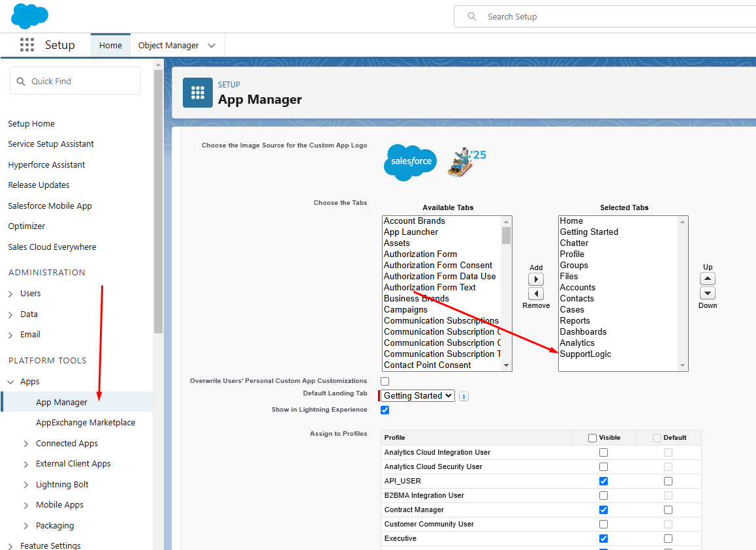Uncheck Visible for Executive profile
The height and width of the screenshot is (550, 756).
point(603,538)
